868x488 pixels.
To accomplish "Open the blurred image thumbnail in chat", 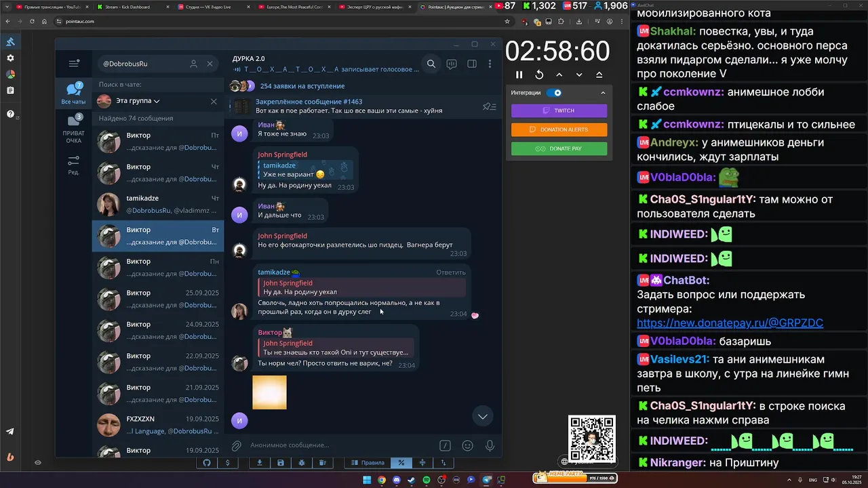I will click(270, 392).
